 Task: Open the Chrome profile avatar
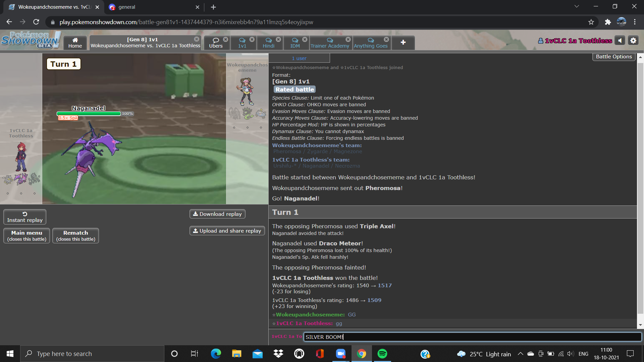621,22
